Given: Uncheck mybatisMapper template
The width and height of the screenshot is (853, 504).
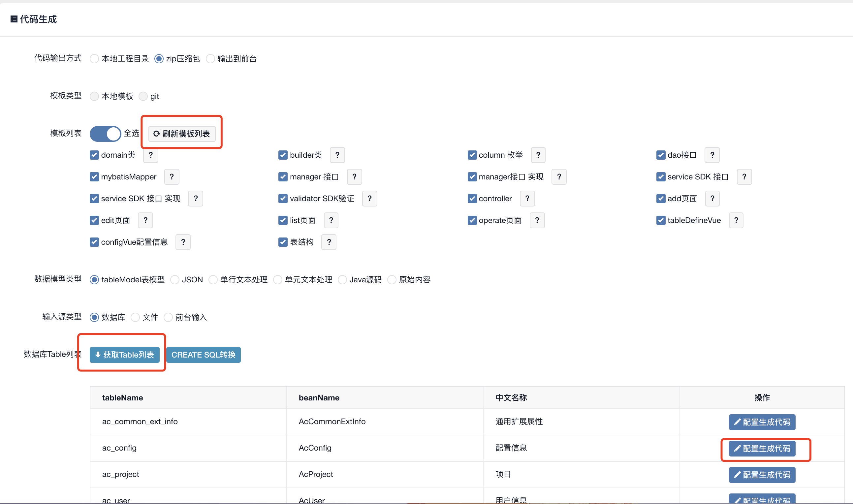Looking at the screenshot, I should point(94,176).
